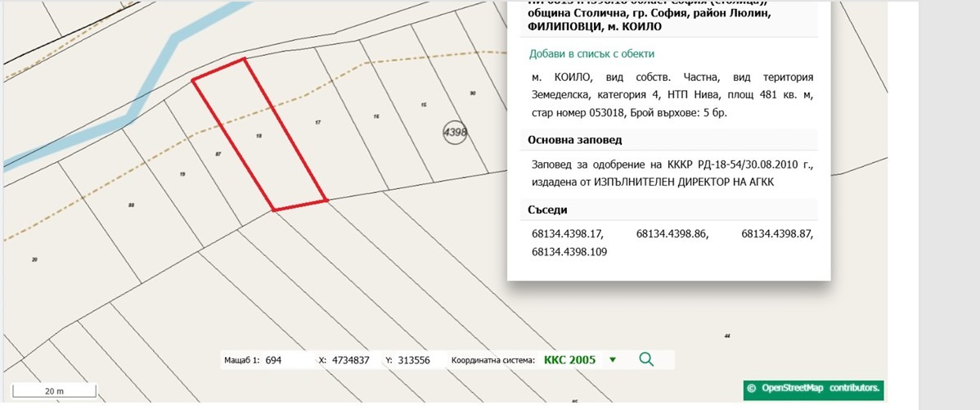This screenshot has height=410, width=980.
Task: Click the circled 4398 district marker
Action: 455,132
